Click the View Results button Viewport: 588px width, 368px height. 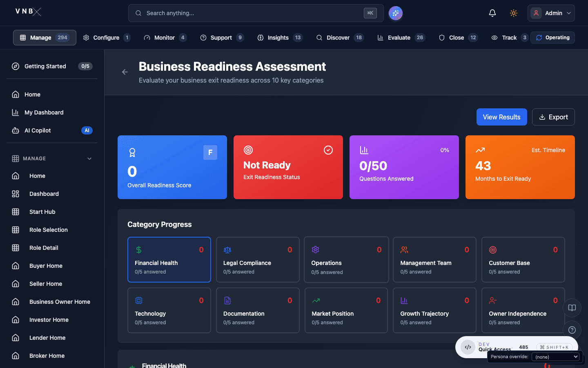point(502,117)
